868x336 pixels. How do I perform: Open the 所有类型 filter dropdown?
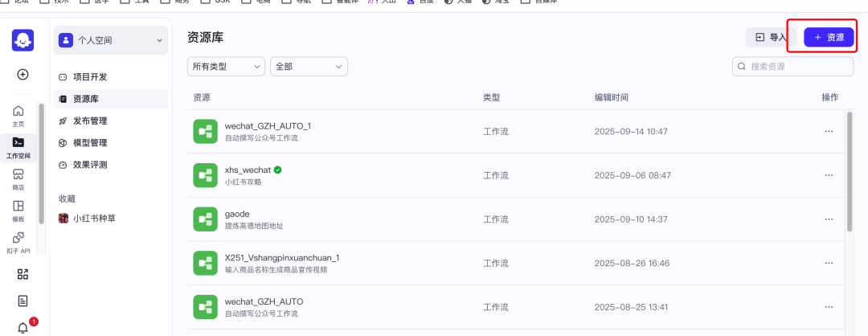pyautogui.click(x=226, y=67)
